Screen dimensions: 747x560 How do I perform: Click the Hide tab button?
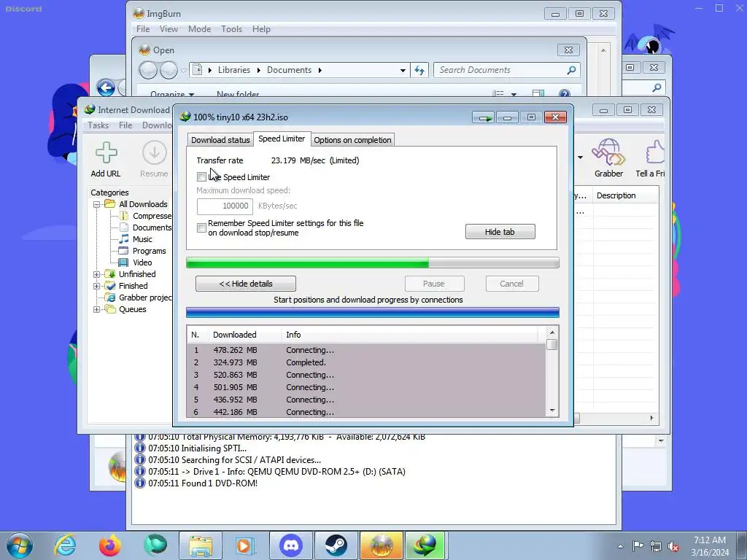(500, 232)
